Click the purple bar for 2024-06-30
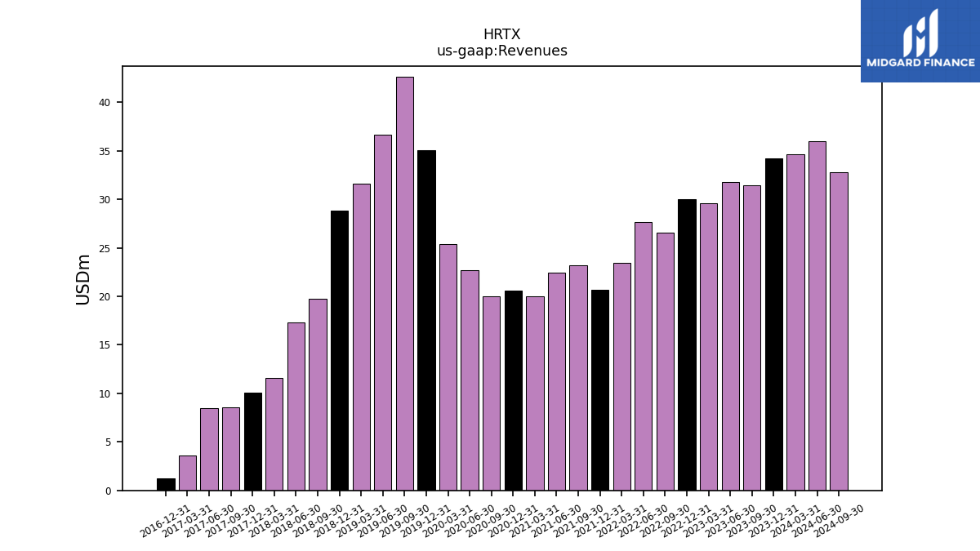980x551 pixels. point(817,316)
